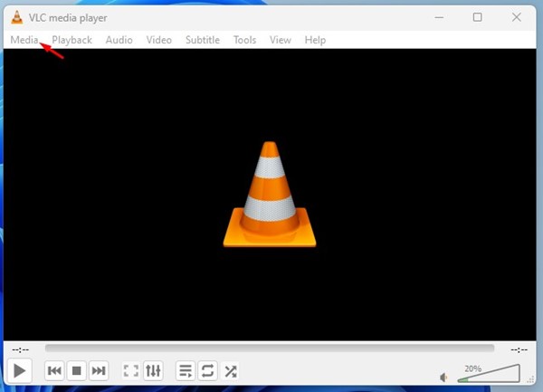Toggle loop repeat mode
Image resolution: width=543 pixels, height=392 pixels.
pyautogui.click(x=208, y=371)
